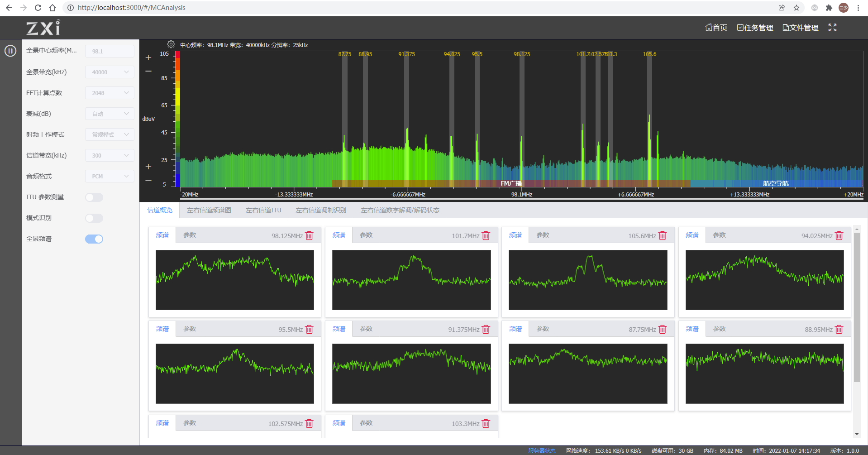Enter fullscreen with the expand icon

coord(832,28)
